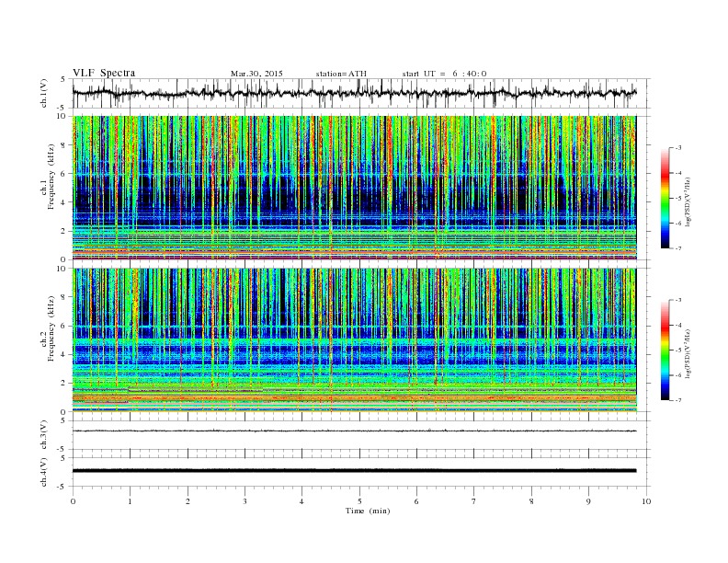Click the "ch.3(V)" axis label
Image resolution: width=728 pixels, height=563 pixels.
(44, 435)
